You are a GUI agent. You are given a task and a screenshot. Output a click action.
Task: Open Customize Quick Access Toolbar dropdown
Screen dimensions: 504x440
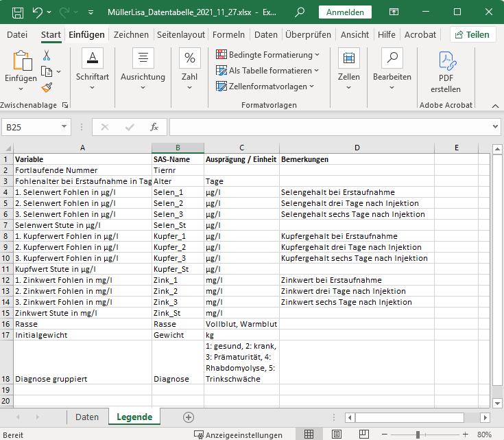pyautogui.click(x=91, y=12)
